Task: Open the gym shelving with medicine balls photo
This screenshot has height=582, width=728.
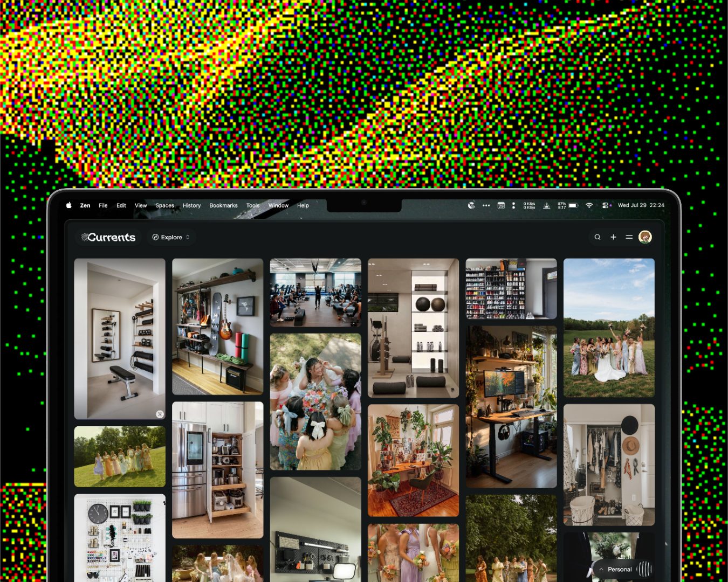Action: [x=414, y=328]
